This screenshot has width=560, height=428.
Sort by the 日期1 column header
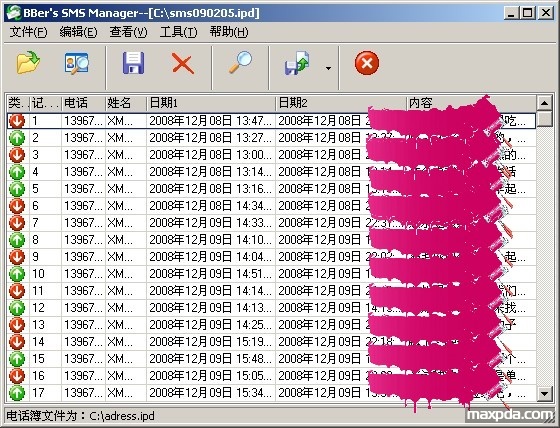pyautogui.click(x=211, y=103)
